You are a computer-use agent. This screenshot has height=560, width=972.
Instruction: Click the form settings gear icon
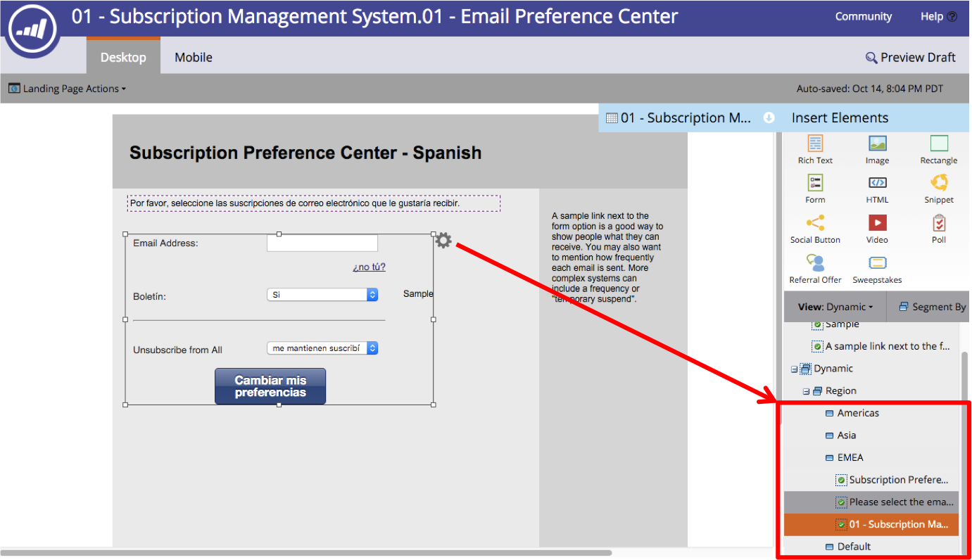click(x=443, y=241)
